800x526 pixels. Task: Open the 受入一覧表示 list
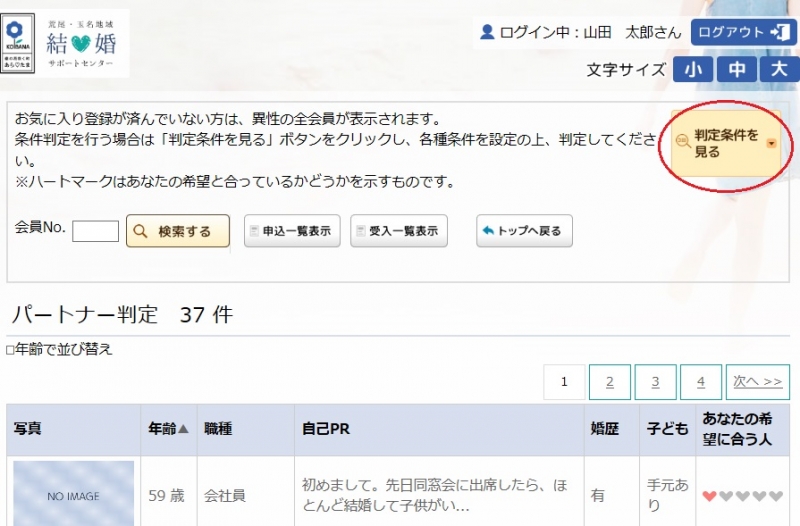pyautogui.click(x=398, y=231)
